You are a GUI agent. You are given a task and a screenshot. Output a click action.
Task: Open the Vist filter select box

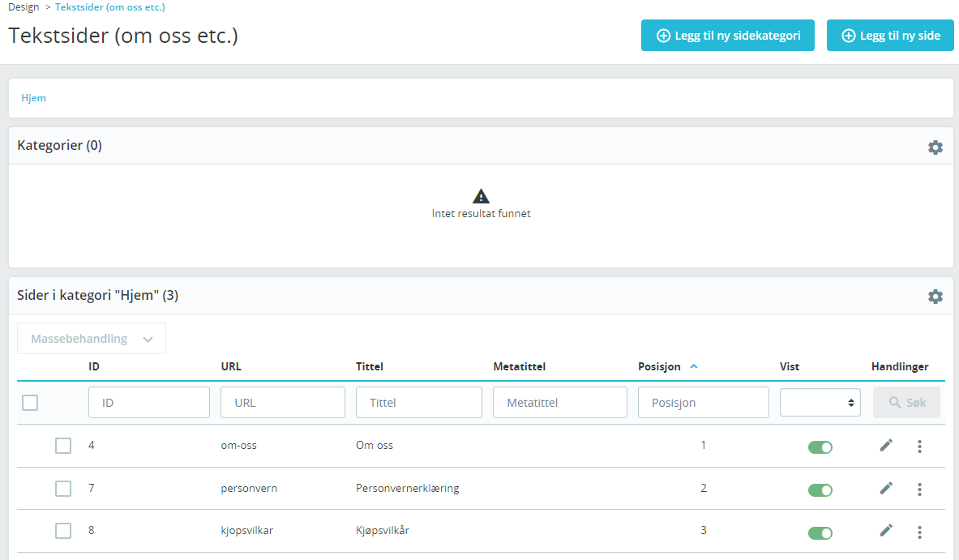click(820, 403)
